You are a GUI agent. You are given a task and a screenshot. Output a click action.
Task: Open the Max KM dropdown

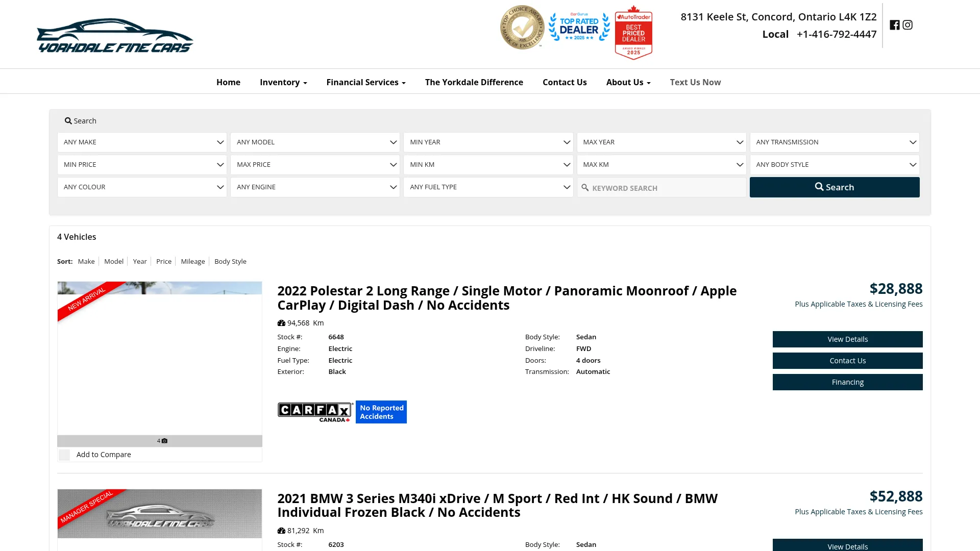click(661, 165)
